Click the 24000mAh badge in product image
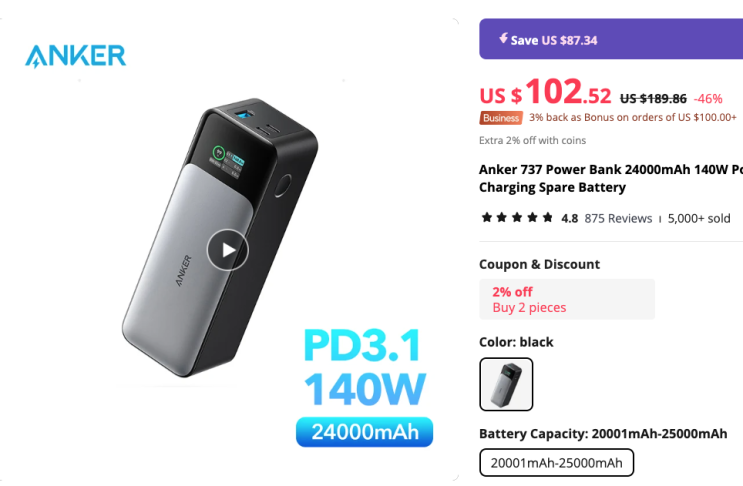Viewport: 743px width, 486px height. [364, 432]
